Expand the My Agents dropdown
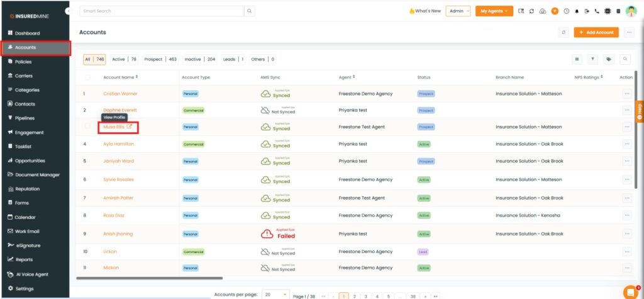644x299 pixels. [x=494, y=11]
